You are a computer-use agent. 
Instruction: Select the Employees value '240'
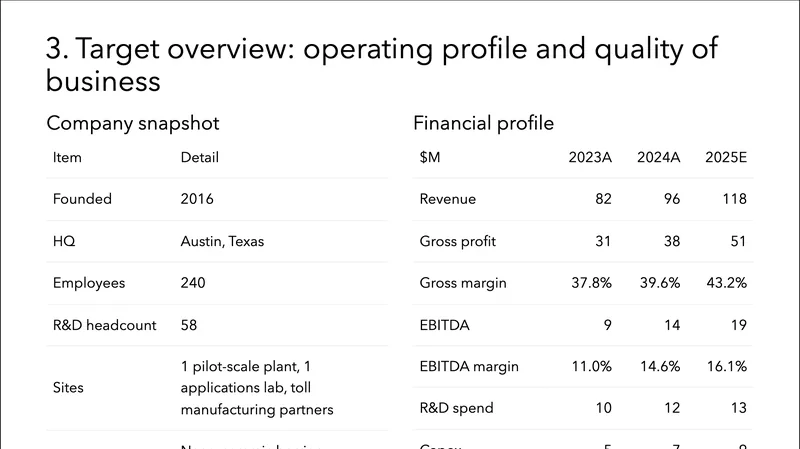[x=193, y=283]
